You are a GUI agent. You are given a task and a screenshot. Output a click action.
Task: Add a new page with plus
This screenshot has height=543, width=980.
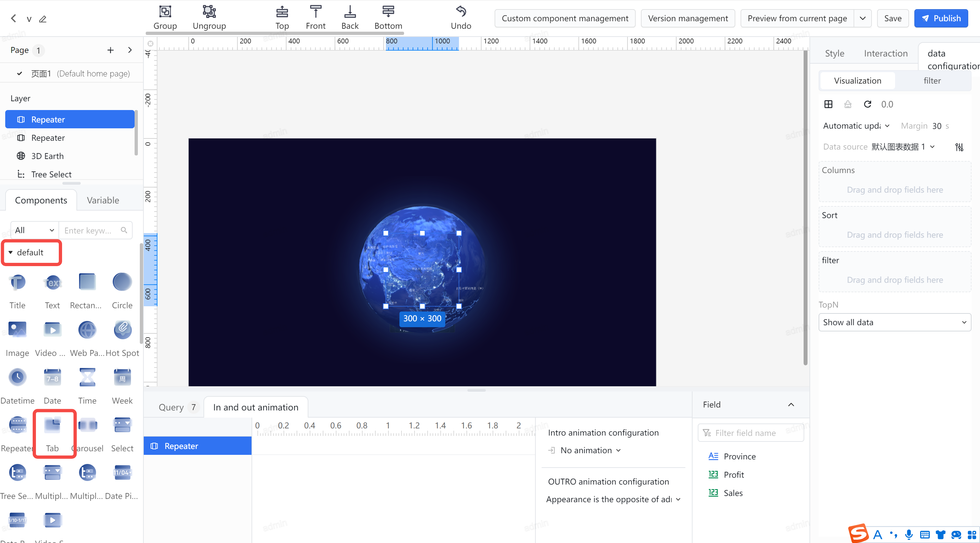pyautogui.click(x=110, y=50)
